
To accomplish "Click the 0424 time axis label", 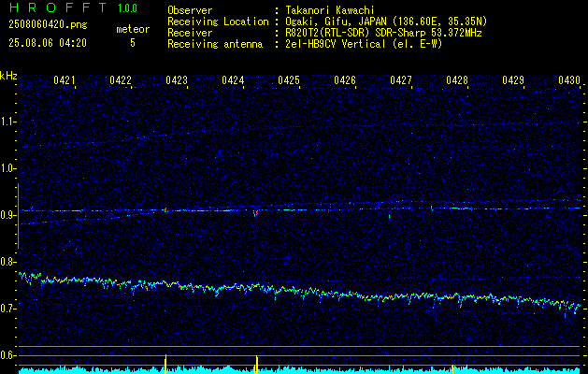I will [233, 80].
